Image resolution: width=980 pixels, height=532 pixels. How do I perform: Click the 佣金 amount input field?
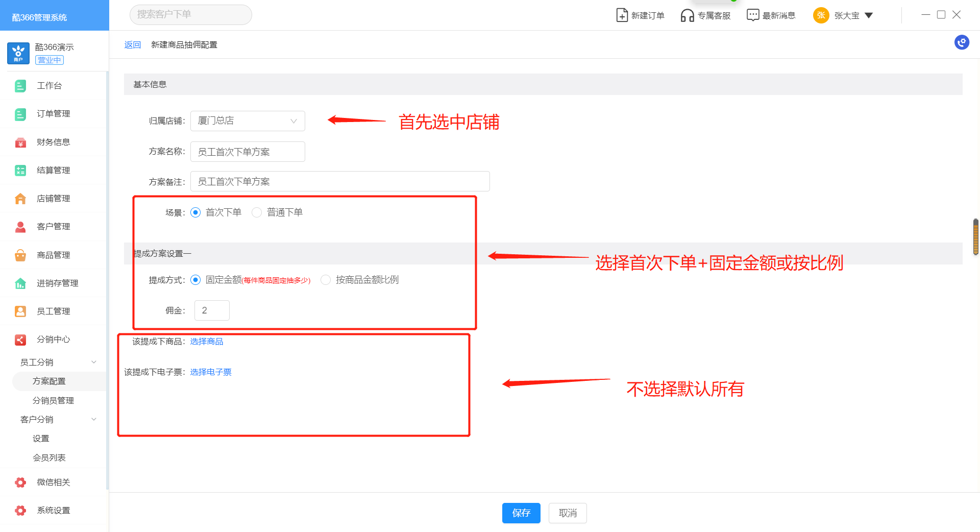pos(212,310)
